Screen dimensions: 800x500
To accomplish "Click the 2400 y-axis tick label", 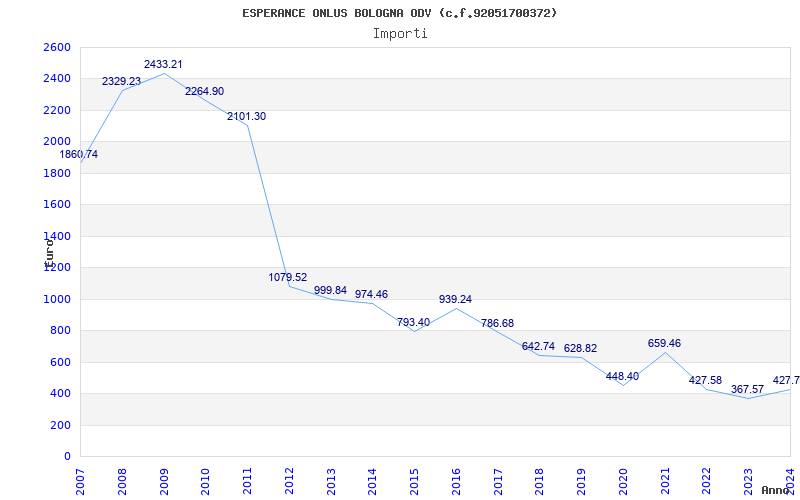I will pos(57,79).
